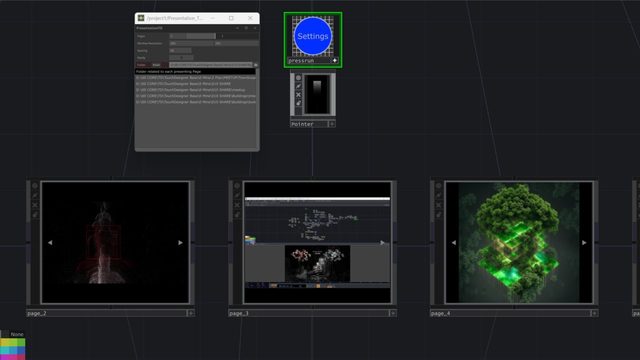Click the second Window Resolution value field

236,43
